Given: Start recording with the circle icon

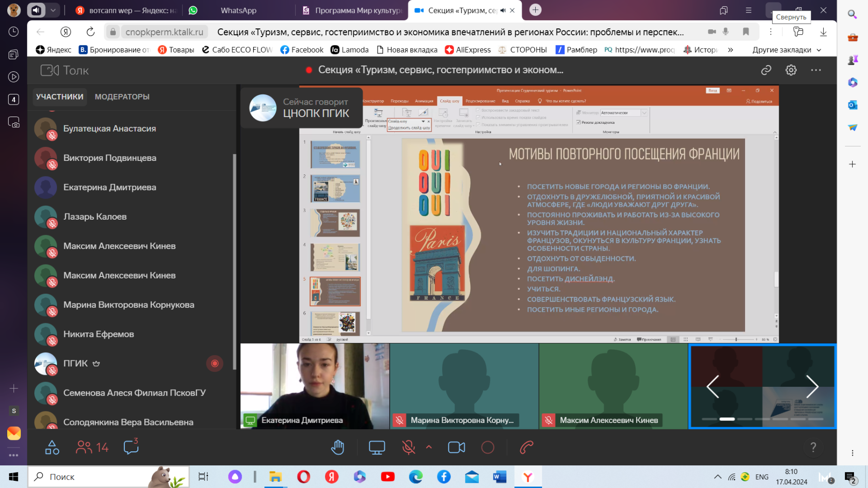Looking at the screenshot, I should coord(488,448).
